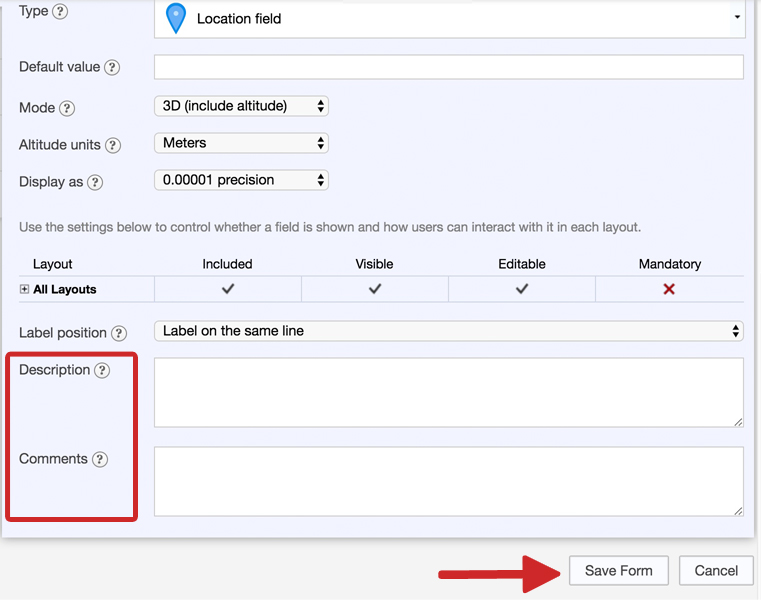Click into the Description text area
The width and height of the screenshot is (761, 600).
click(448, 392)
